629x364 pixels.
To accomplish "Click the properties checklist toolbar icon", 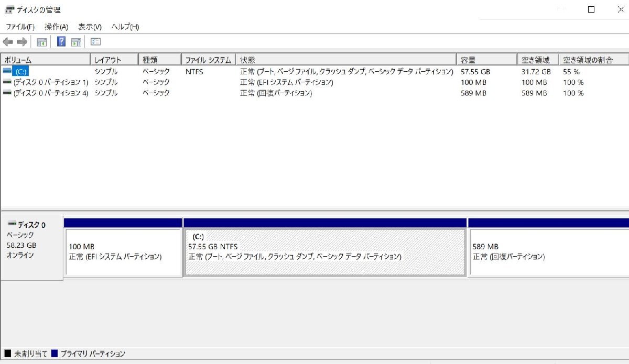I will tap(95, 41).
